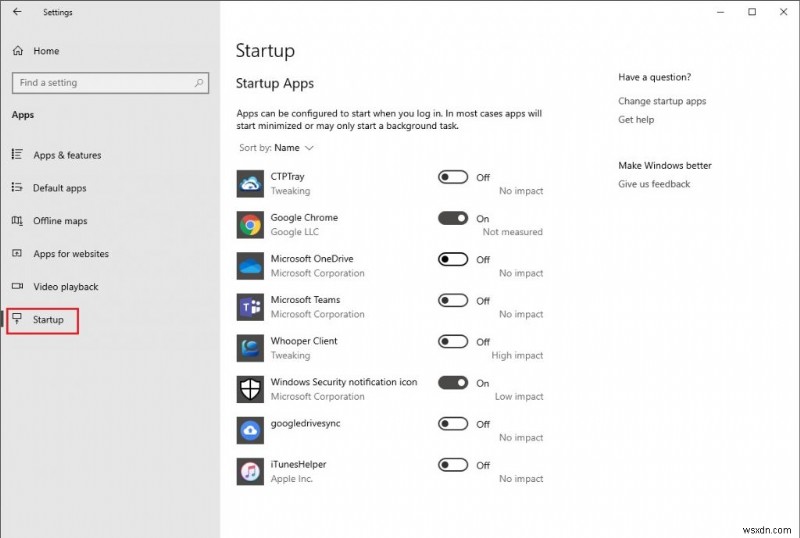Click the Home house icon
The width and height of the screenshot is (800, 538).
tap(18, 51)
